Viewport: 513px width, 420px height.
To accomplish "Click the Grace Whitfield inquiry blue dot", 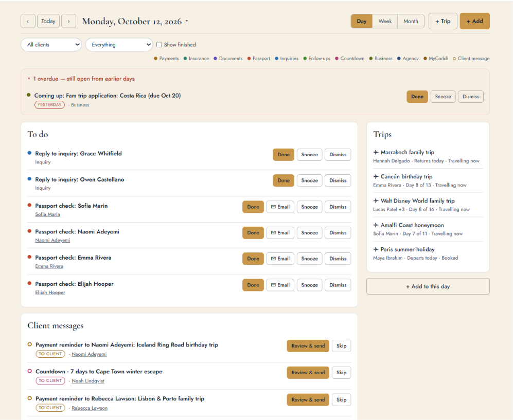I will 29,153.
